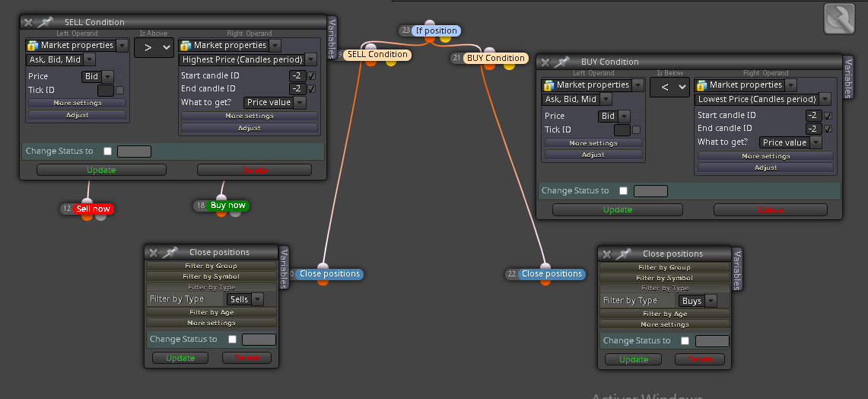Toggle Start candle ID checkbox in BUY Condition
Screen dimensions: 868x399
(x=828, y=115)
